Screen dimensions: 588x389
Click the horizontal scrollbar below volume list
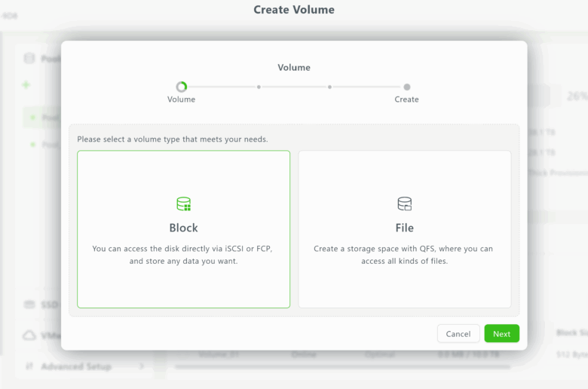[x=339, y=368]
